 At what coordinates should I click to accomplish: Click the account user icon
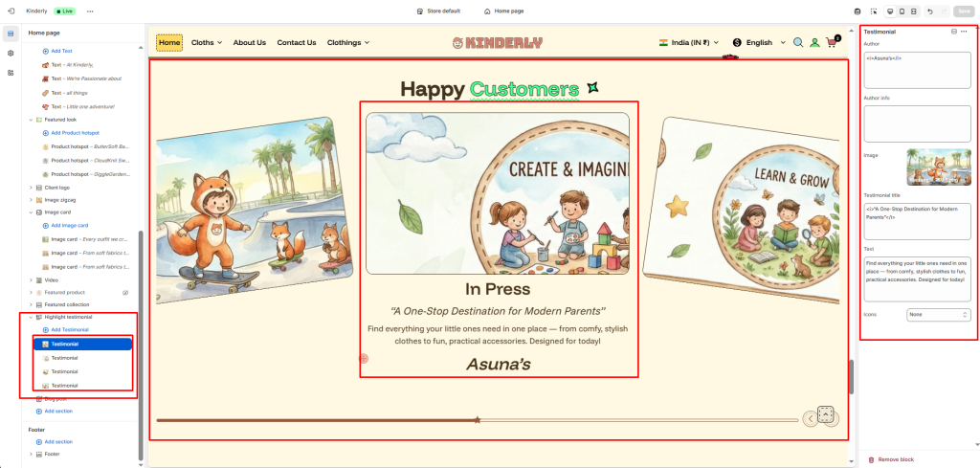pyautogui.click(x=814, y=43)
